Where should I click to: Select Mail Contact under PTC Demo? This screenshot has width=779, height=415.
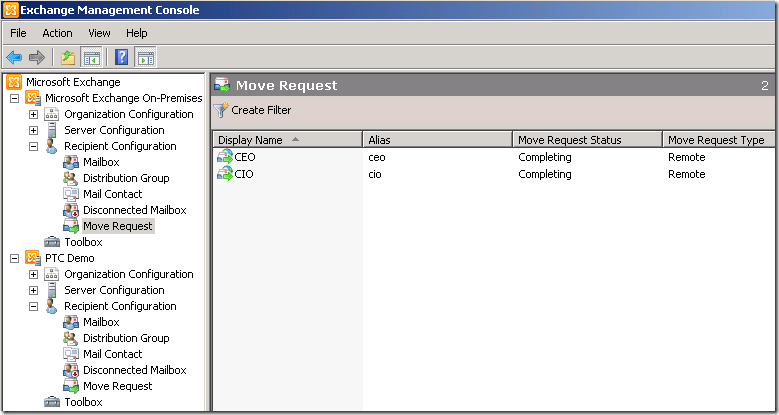point(113,354)
